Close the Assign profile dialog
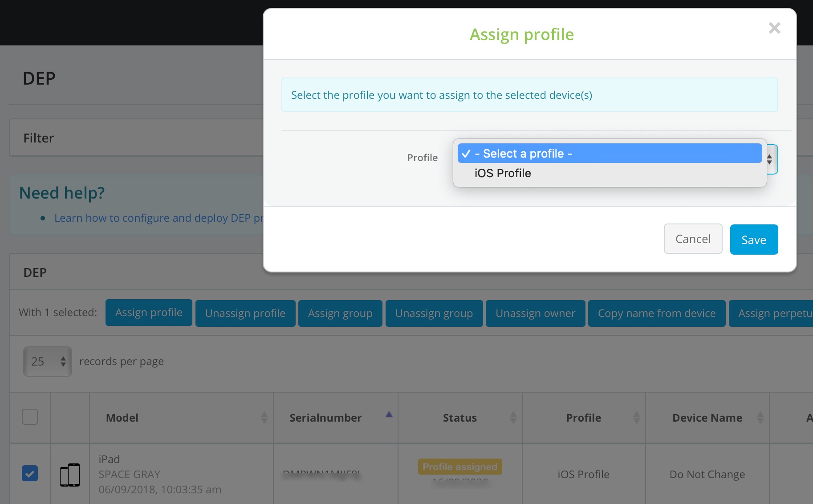The height and width of the screenshot is (504, 813). 775,28
